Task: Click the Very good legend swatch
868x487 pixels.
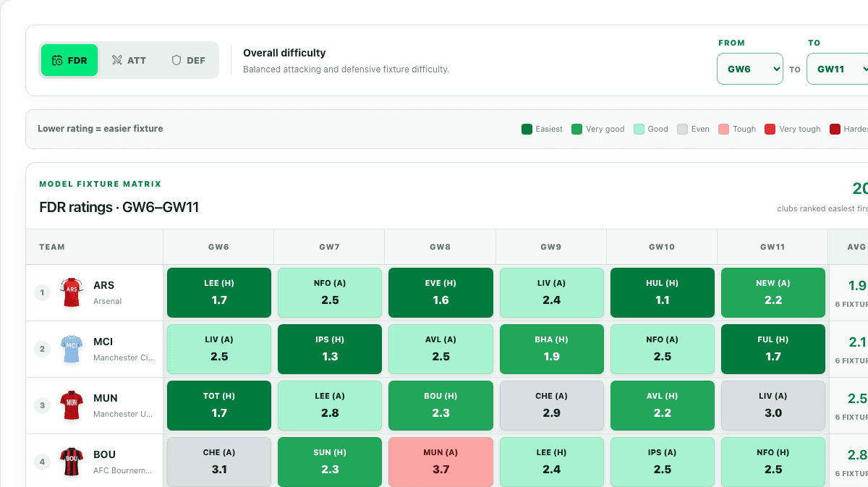Action: pyautogui.click(x=576, y=129)
